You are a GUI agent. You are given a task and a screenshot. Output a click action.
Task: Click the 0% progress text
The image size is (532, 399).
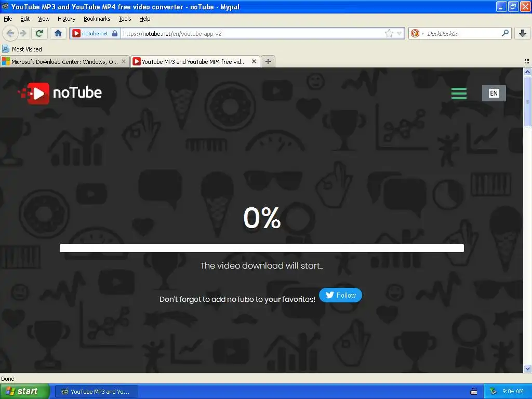[262, 218]
